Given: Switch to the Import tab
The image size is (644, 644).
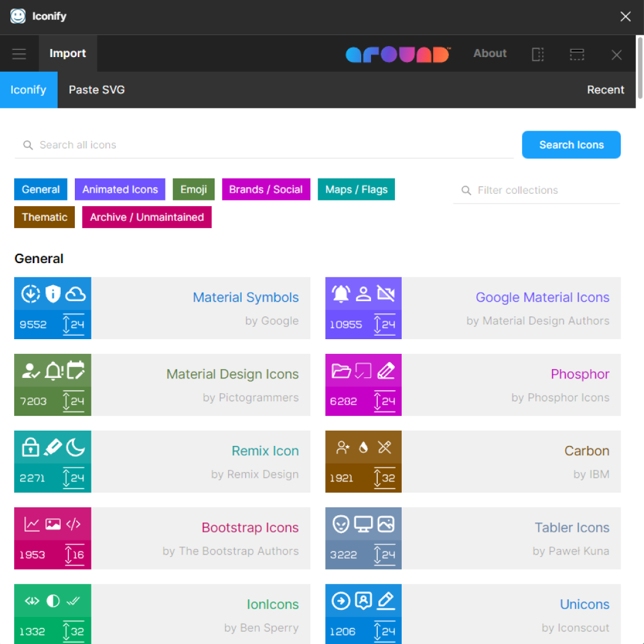Looking at the screenshot, I should 67,53.
